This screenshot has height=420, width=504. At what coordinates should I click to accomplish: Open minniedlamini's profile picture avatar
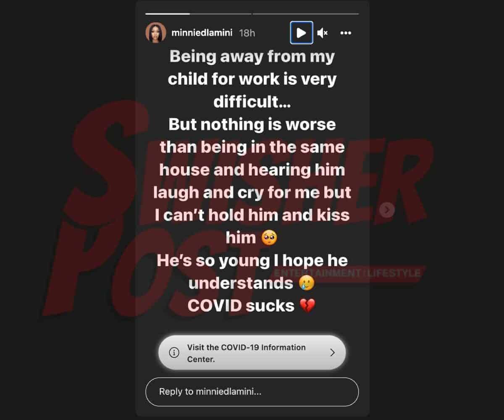(x=156, y=33)
